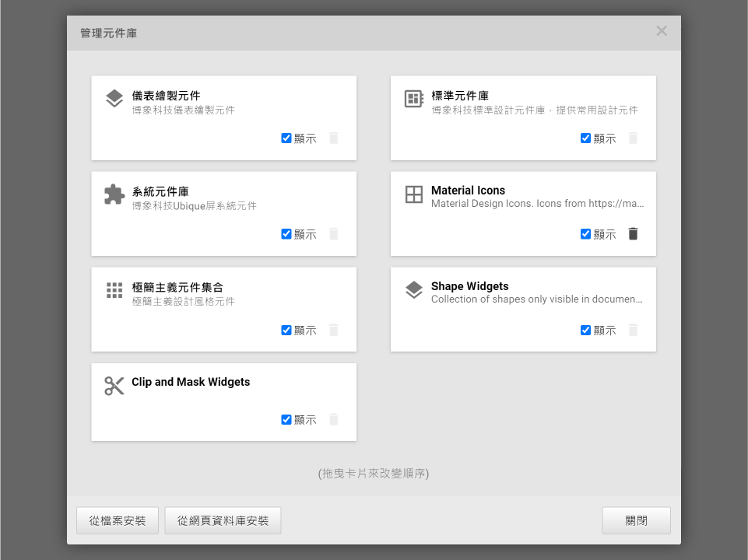This screenshot has height=560, width=748.
Task: Select the 極簡主義元件集合 dots icon
Action: coord(114,289)
